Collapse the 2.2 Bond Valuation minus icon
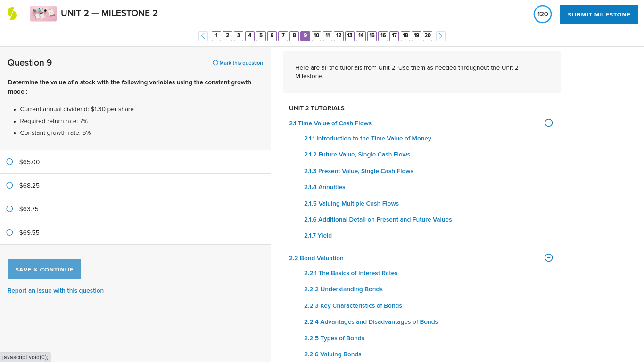Viewport: 644px width, 362px height. point(548,258)
